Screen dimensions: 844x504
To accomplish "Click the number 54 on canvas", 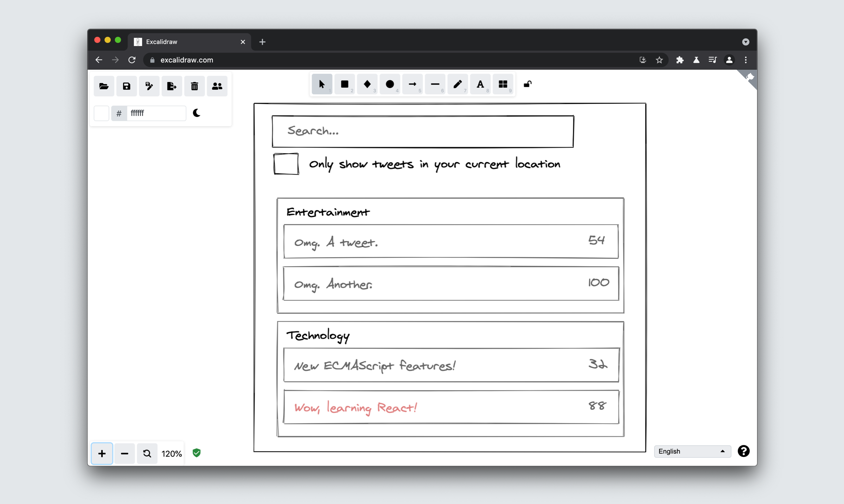I will pos(596,240).
